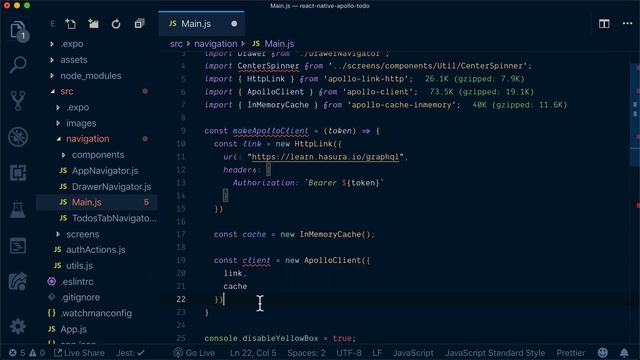Click the editor minimap scrollbar

pos(635,114)
